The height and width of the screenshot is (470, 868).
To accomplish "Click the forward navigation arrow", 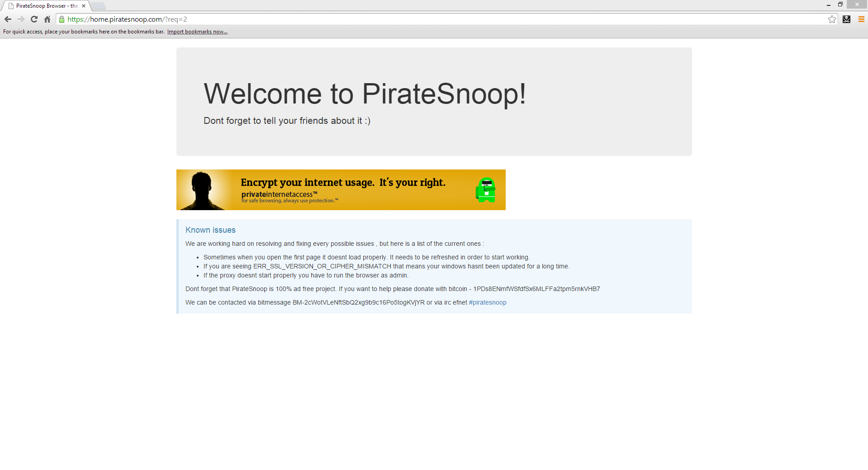I will coord(21,19).
